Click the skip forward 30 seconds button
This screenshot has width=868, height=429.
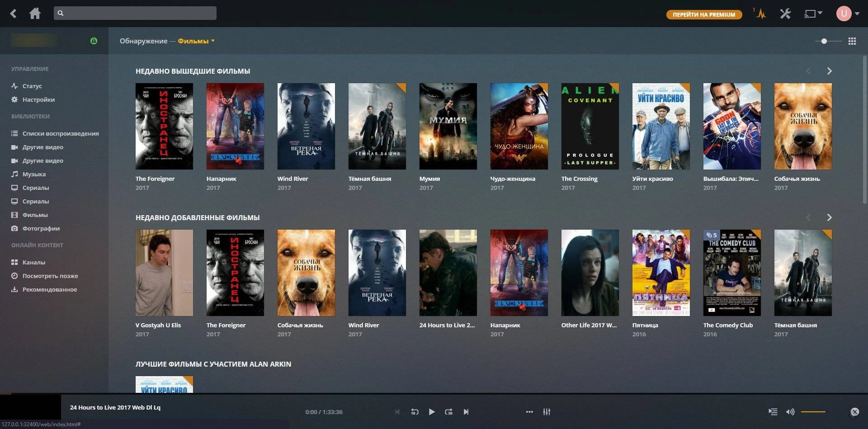coord(448,412)
